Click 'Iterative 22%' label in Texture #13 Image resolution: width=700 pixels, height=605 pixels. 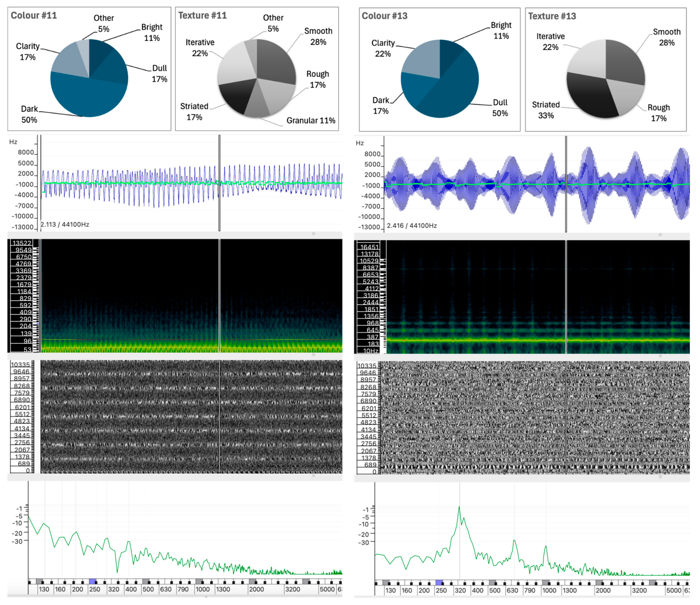click(551, 42)
